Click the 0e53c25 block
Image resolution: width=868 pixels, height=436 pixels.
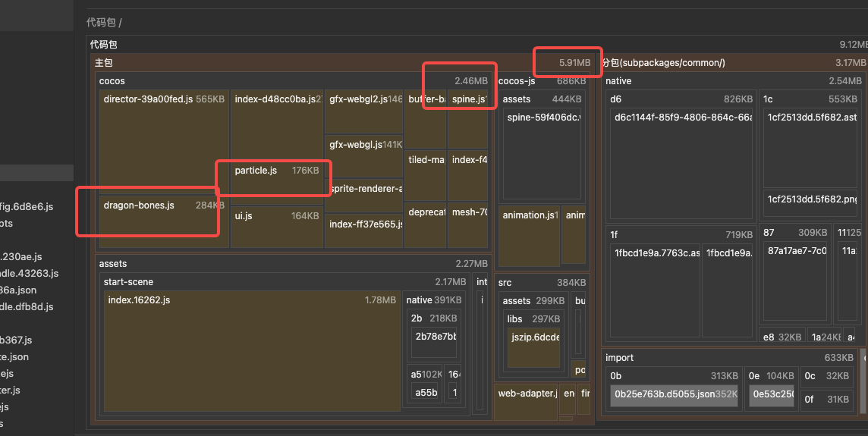772,396
